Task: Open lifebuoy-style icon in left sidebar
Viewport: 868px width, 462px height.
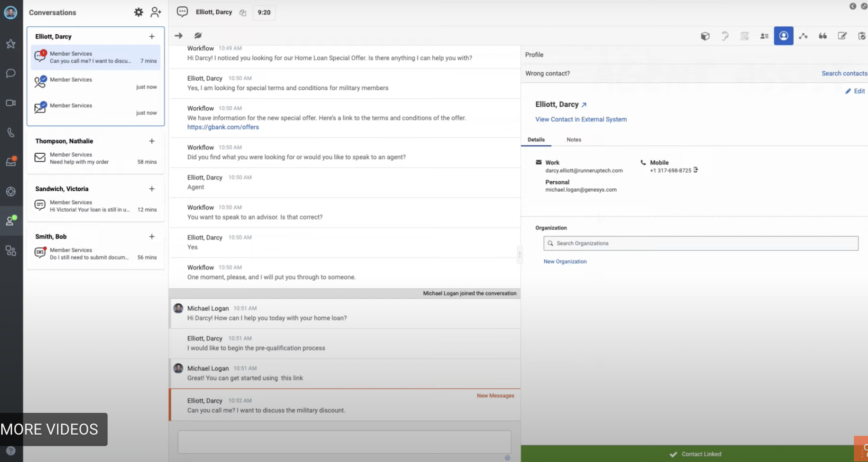Action: 11,191
